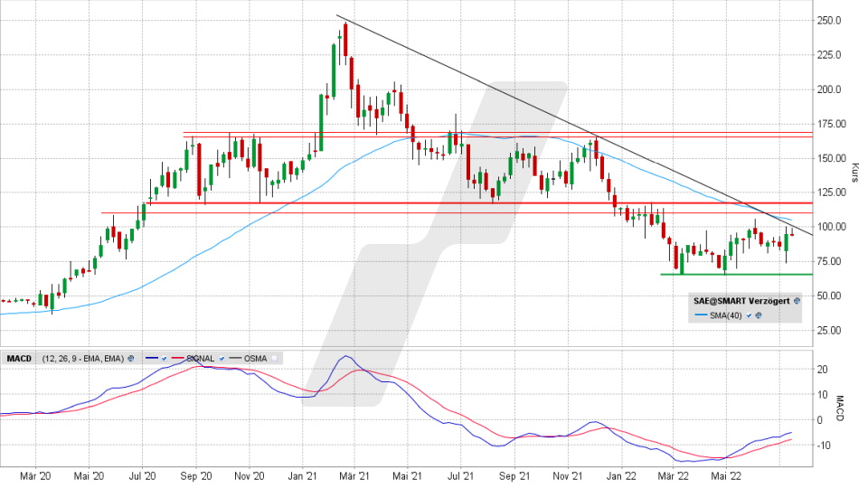Click the blue MACD line color swatch
Image resolution: width=868 pixels, height=488 pixels.
pyautogui.click(x=152, y=358)
